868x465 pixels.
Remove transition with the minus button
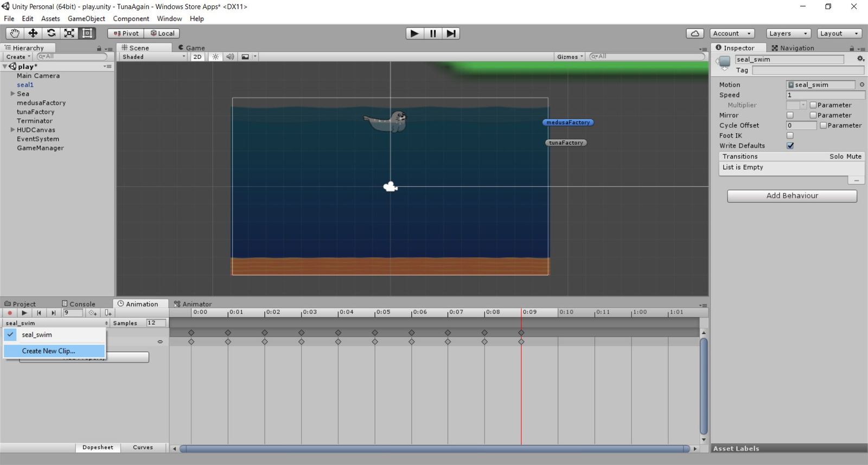856,180
